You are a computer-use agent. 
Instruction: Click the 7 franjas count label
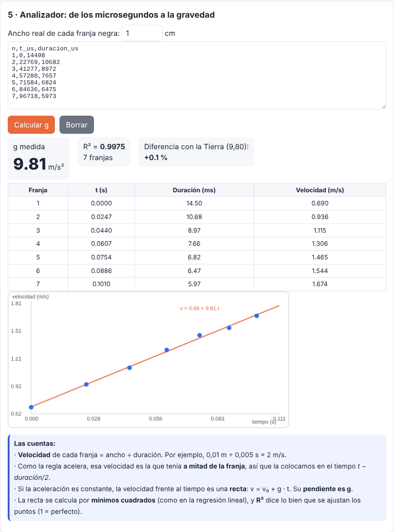tap(98, 157)
